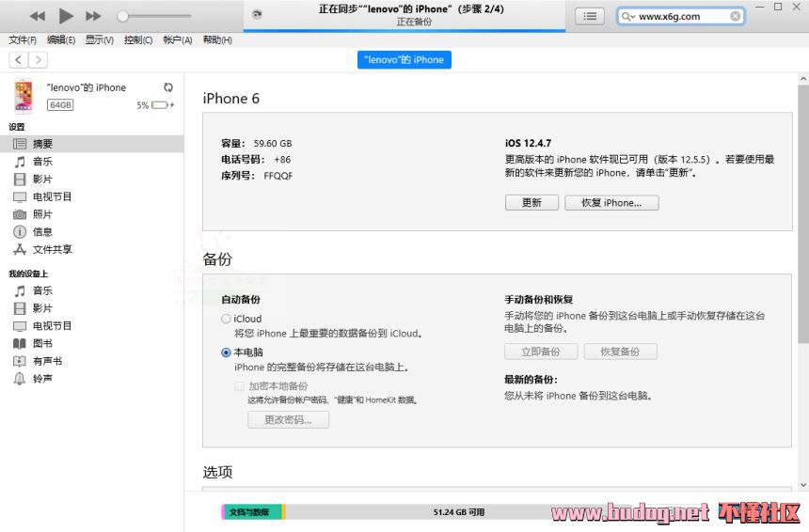Click the 文稿与数据 storage bar segment
The width and height of the screenshot is (809, 532).
pyautogui.click(x=252, y=512)
